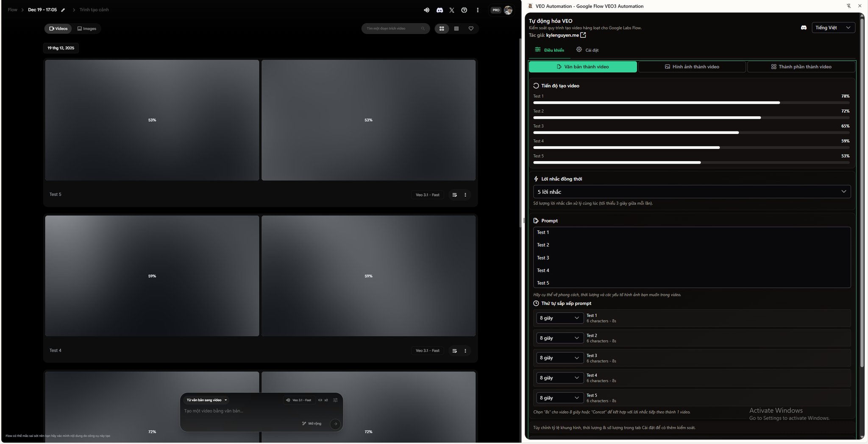Viewport: 868px width, 444px height.
Task: Click the search magnifier icon in video search
Action: click(423, 29)
